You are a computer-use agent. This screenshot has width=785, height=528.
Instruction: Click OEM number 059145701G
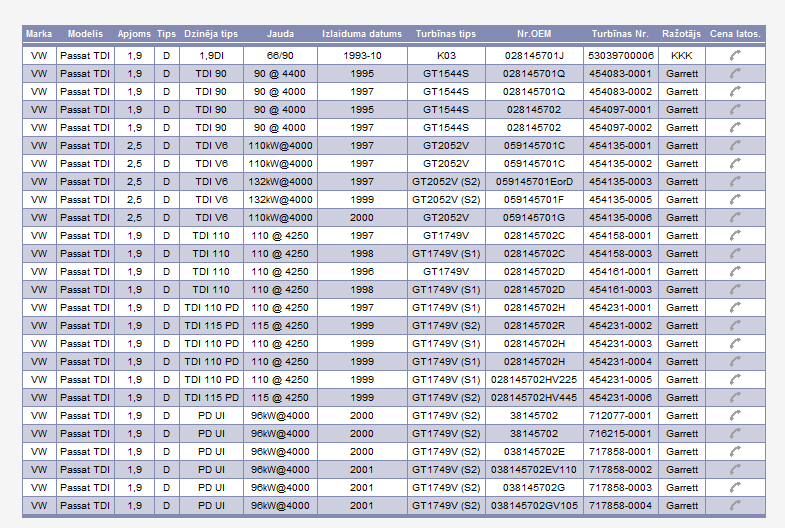[x=534, y=218]
